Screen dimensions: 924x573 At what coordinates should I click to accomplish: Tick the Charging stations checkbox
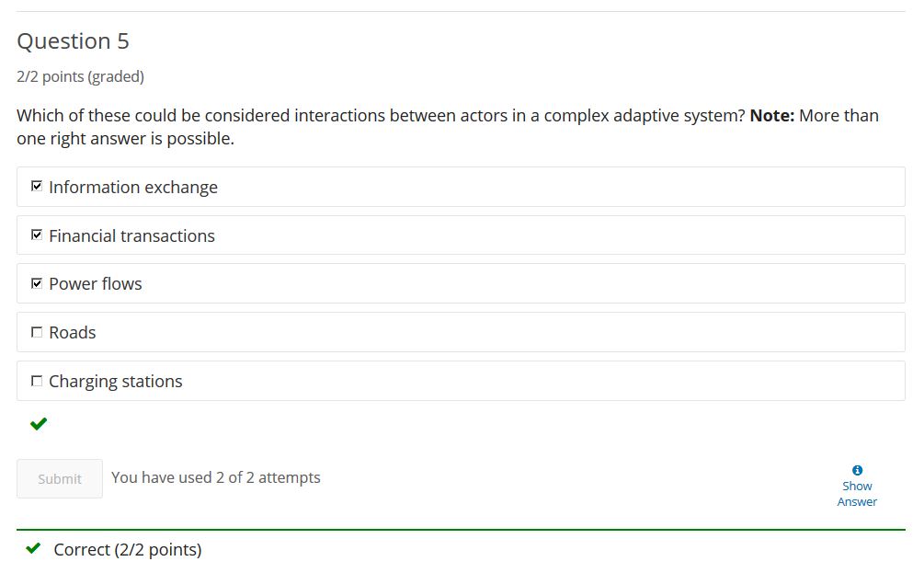37,381
